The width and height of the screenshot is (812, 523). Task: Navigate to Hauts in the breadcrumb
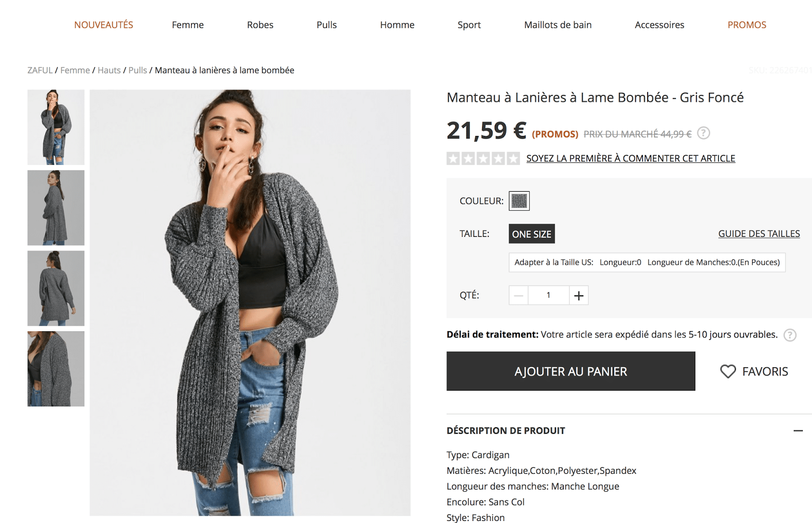click(109, 71)
